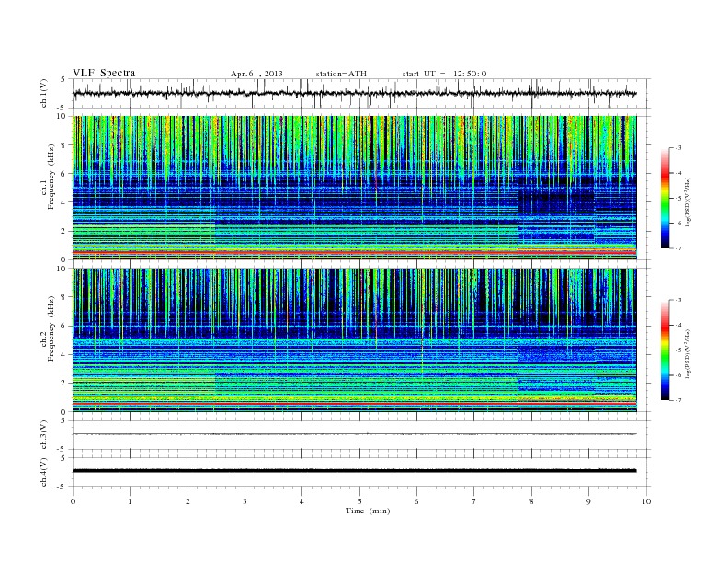
Task: Click the "start UT = 12:50:0" text
Action: 444,74
